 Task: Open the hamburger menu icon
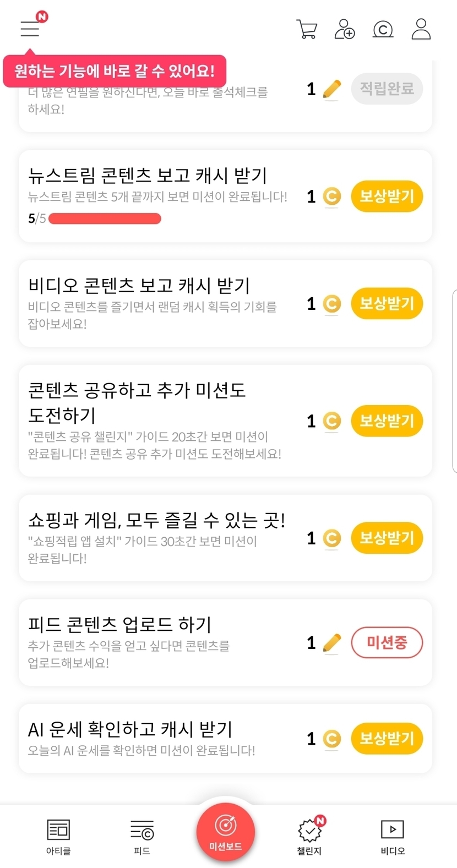(x=30, y=28)
